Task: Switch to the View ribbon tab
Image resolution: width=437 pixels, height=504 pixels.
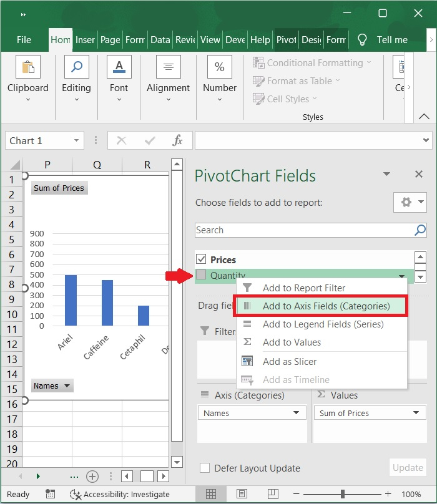Action: point(210,40)
